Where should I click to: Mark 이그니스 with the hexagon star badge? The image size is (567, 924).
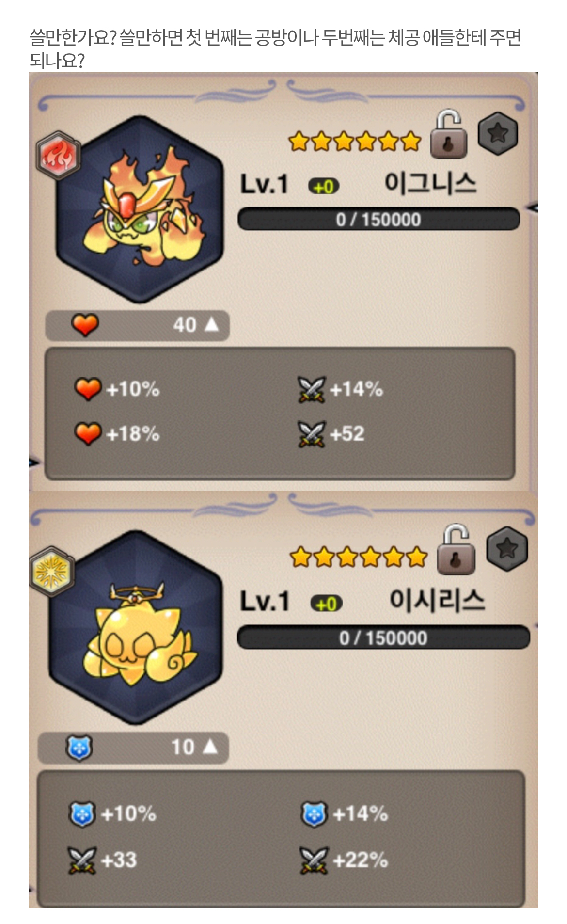pyautogui.click(x=498, y=133)
